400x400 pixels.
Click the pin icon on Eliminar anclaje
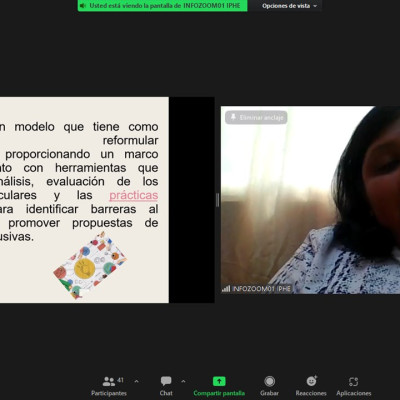point(233,117)
